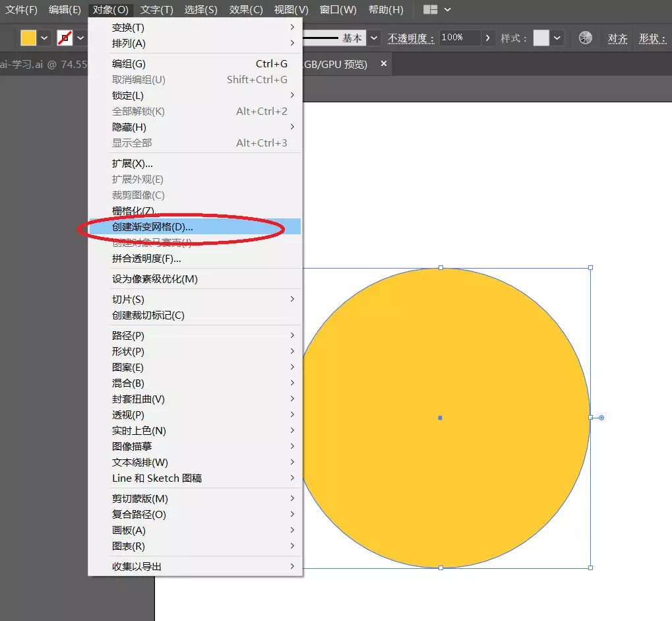The width and height of the screenshot is (672, 621).
Task: Select 创建渐变网格(D)... menu item
Action: pos(152,226)
